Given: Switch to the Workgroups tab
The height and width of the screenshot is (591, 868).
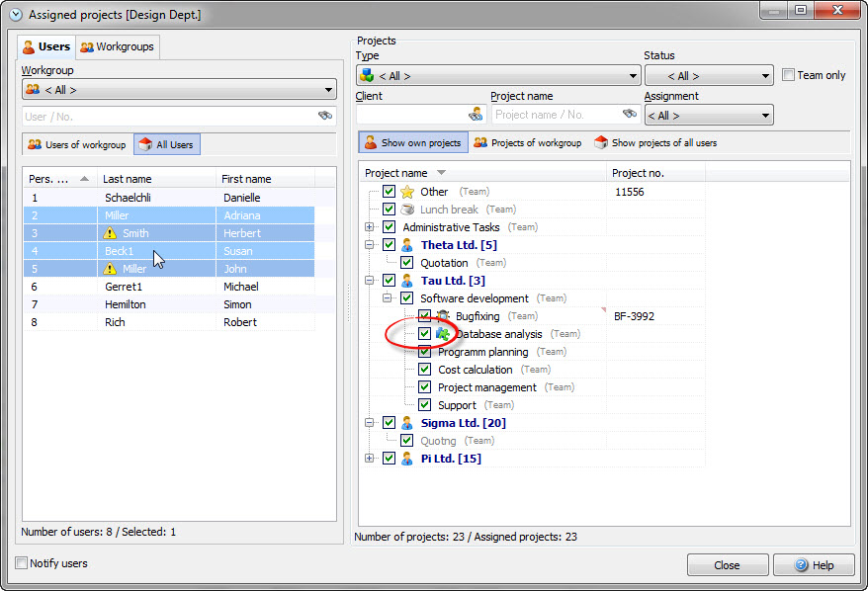Looking at the screenshot, I should pos(117,46).
